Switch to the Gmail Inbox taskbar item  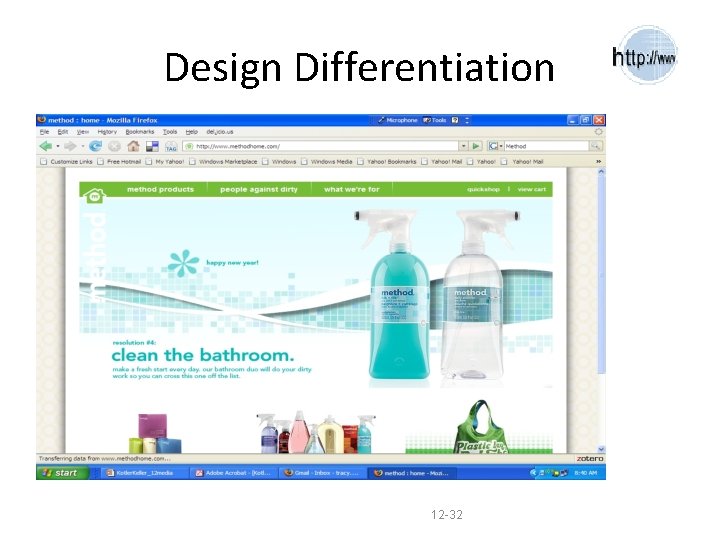click(x=323, y=472)
